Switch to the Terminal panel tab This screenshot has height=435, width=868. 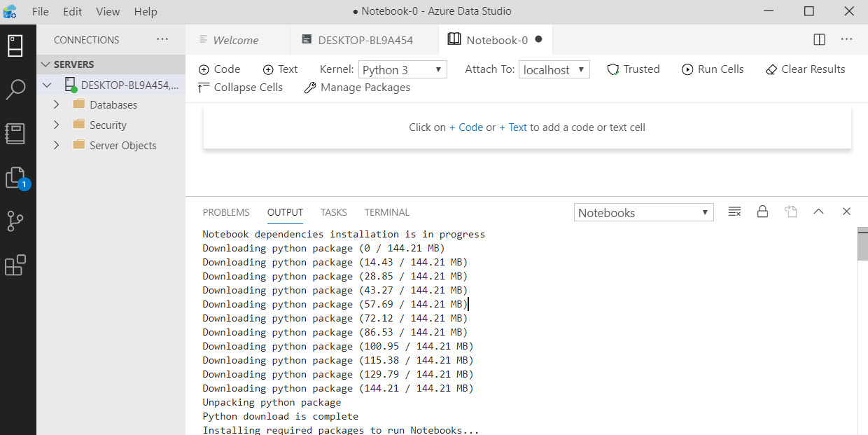click(386, 212)
